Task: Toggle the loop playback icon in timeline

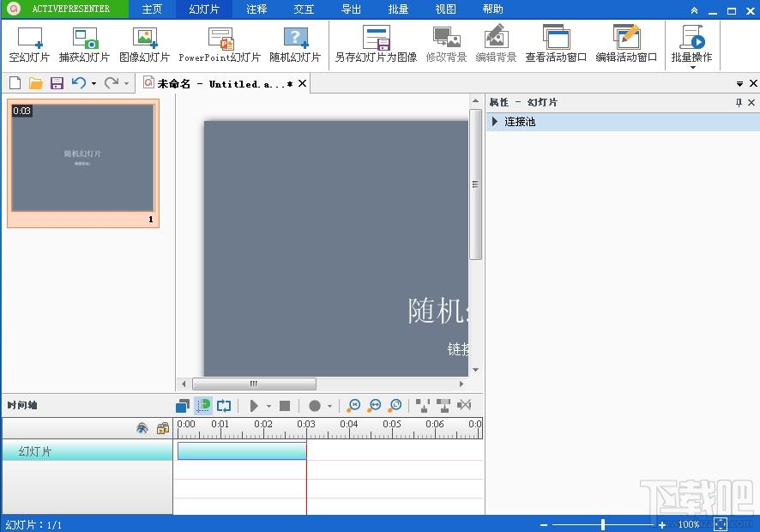Action: point(224,406)
